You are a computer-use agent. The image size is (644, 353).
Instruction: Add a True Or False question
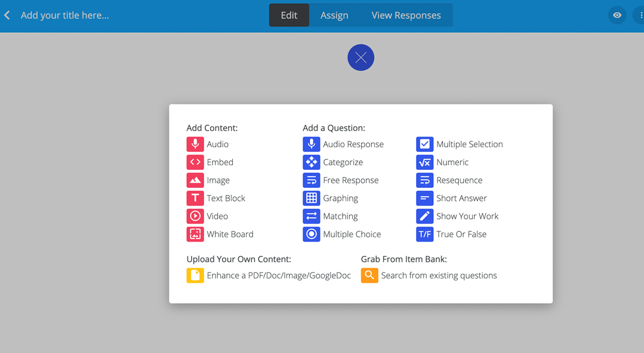451,234
